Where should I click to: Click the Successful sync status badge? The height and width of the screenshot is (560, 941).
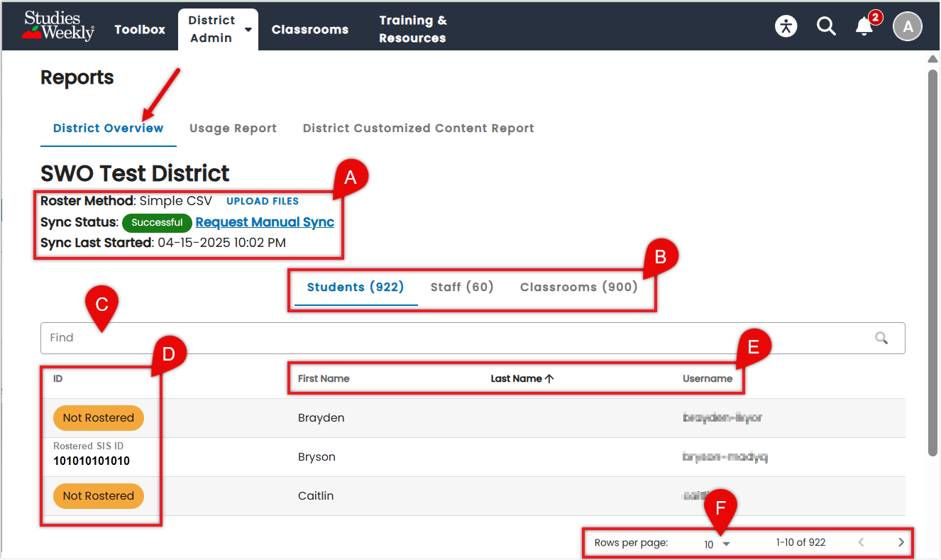tap(157, 223)
